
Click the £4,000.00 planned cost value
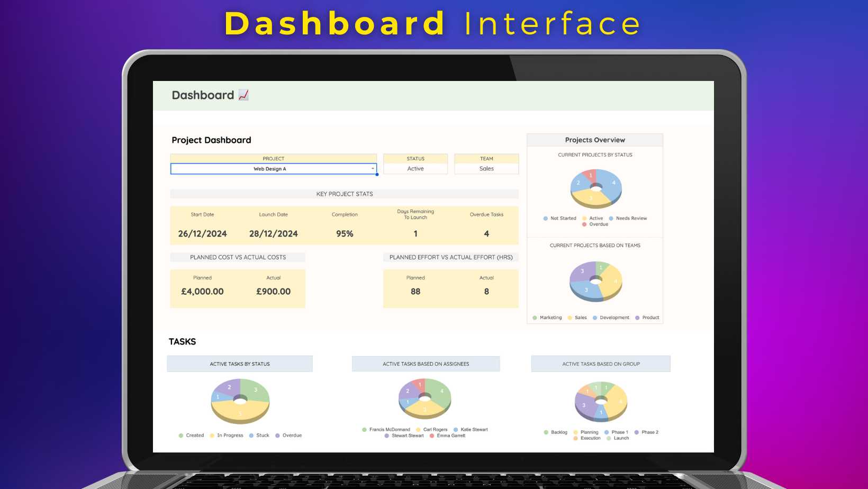coord(202,292)
